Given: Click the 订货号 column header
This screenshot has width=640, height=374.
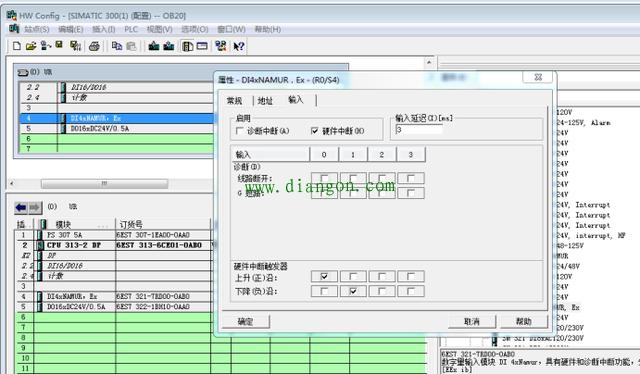Looking at the screenshot, I should pos(163,224).
